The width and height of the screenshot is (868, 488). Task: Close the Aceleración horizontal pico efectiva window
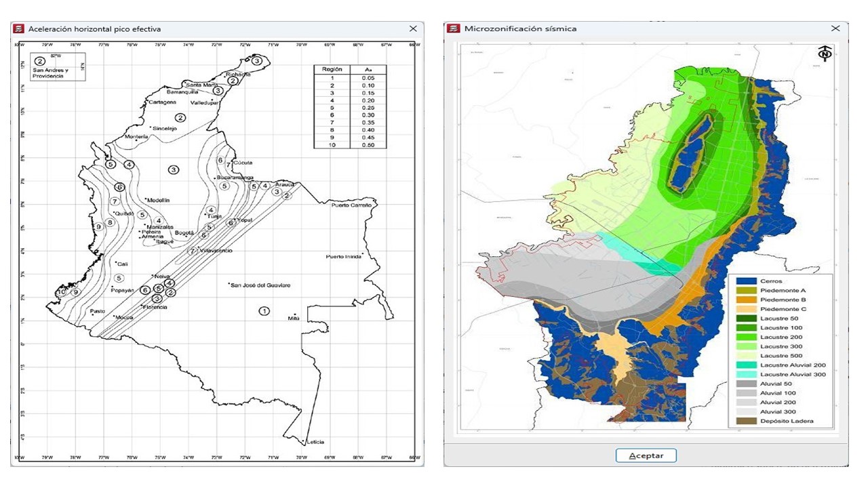click(x=413, y=28)
